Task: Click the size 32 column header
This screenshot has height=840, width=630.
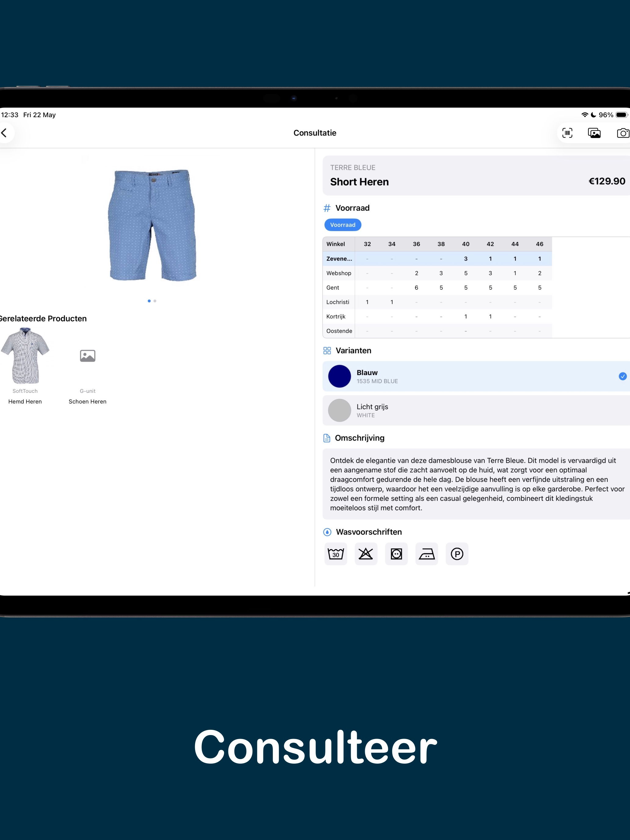Action: pos(367,244)
